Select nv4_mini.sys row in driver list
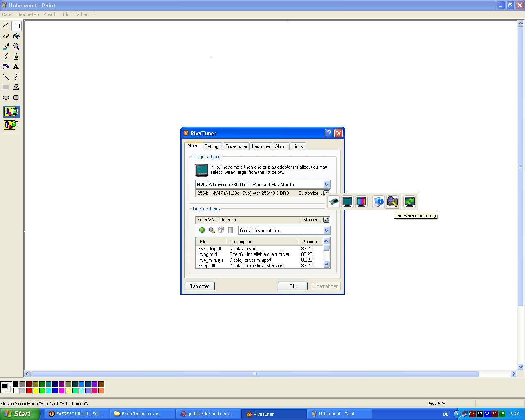Screen dimensions: 525x420 259,260
